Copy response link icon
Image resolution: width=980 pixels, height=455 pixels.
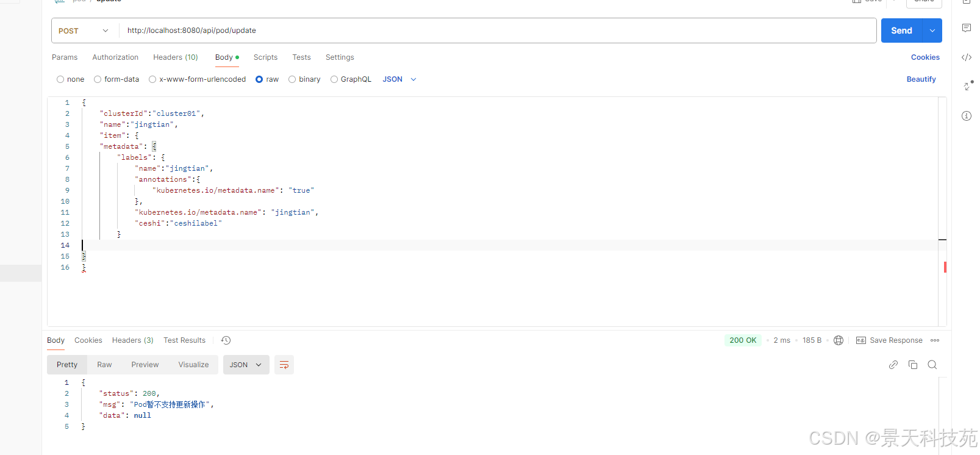pos(893,365)
